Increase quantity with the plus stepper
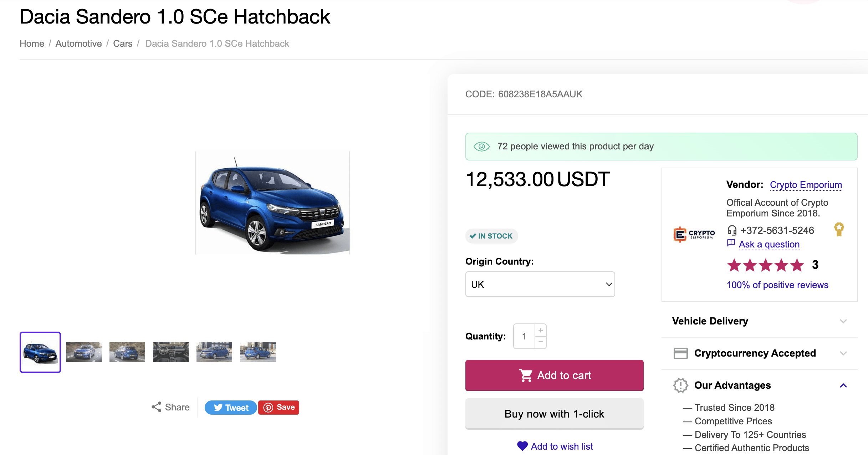Image resolution: width=868 pixels, height=455 pixels. coord(541,330)
